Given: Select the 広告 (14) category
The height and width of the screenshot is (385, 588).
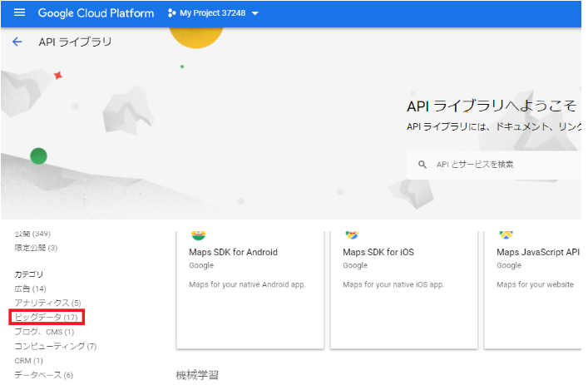Looking at the screenshot, I should point(30,289).
